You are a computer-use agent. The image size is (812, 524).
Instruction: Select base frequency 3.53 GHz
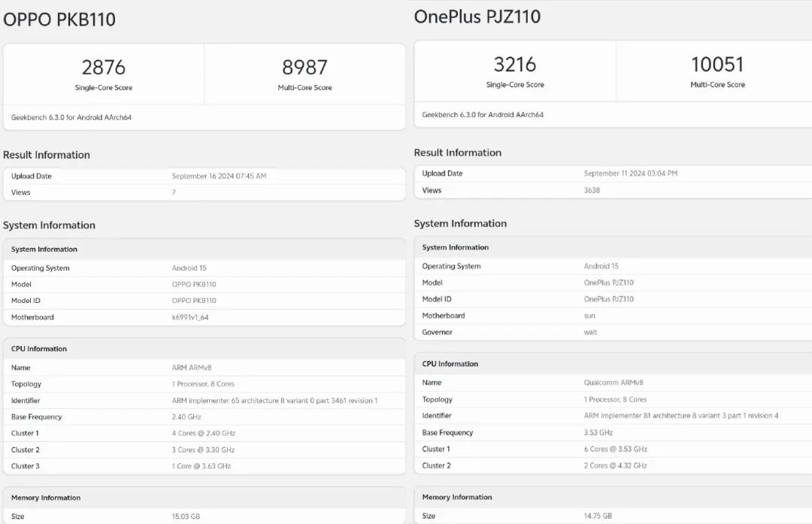(x=598, y=432)
